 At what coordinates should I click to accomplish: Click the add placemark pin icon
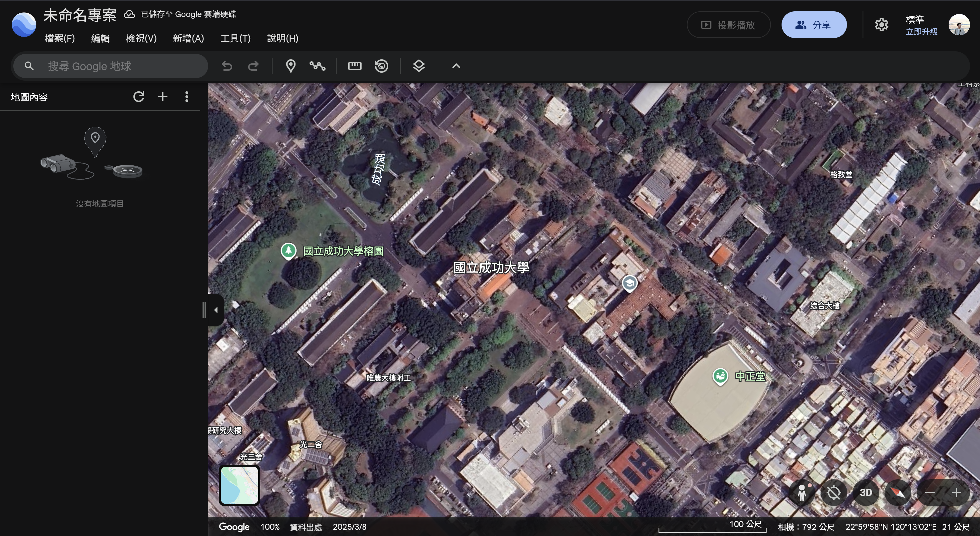tap(291, 66)
